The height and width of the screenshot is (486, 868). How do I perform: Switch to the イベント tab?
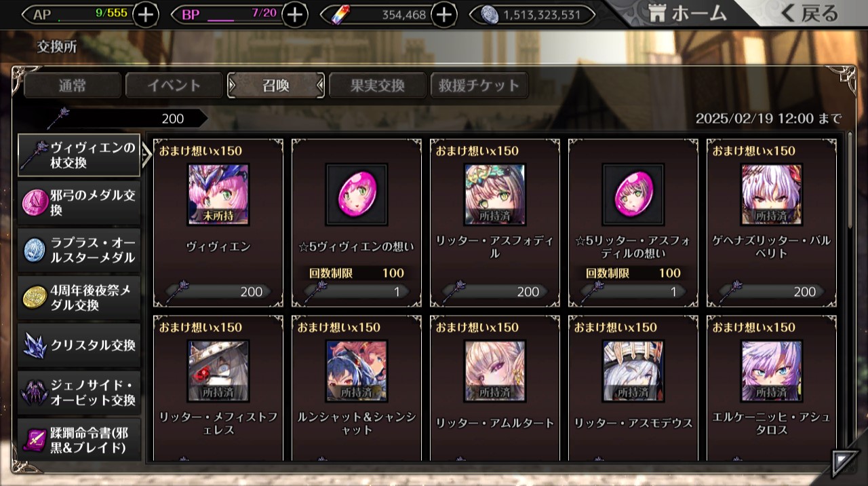(174, 86)
